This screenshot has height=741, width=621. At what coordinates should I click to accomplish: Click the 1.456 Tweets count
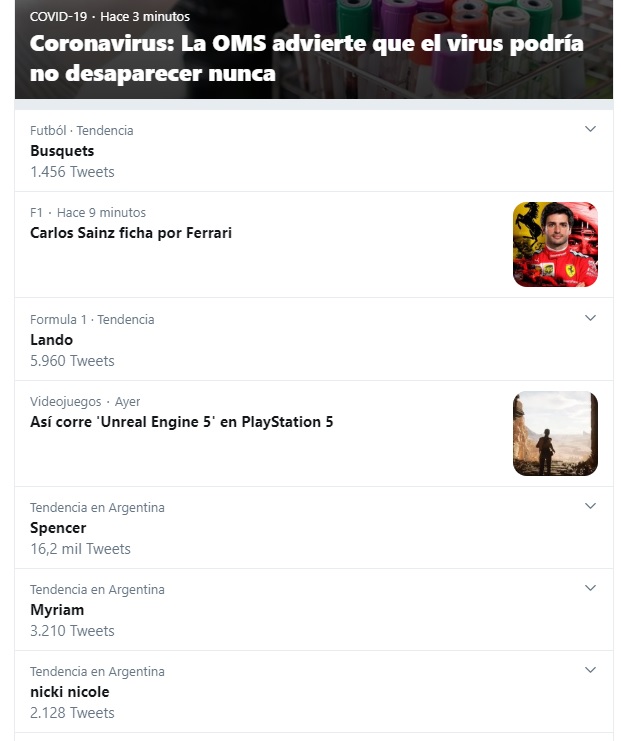(72, 172)
